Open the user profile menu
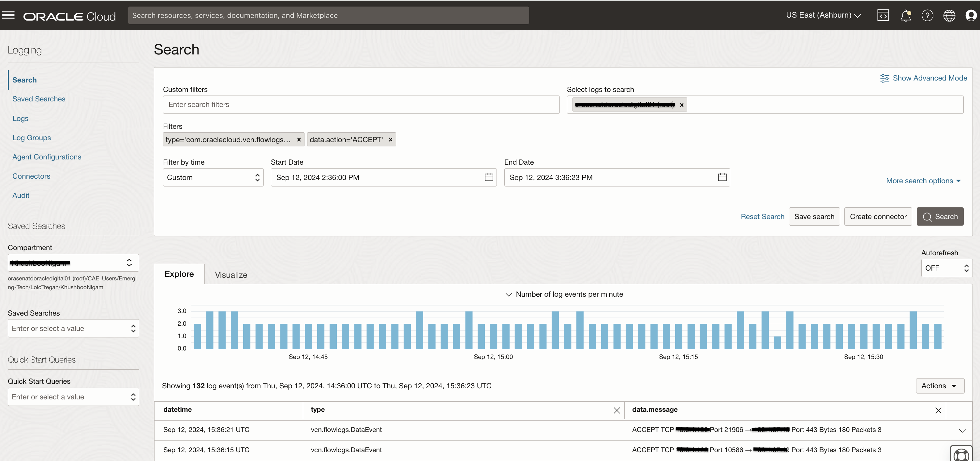Image resolution: width=980 pixels, height=461 pixels. point(971,15)
